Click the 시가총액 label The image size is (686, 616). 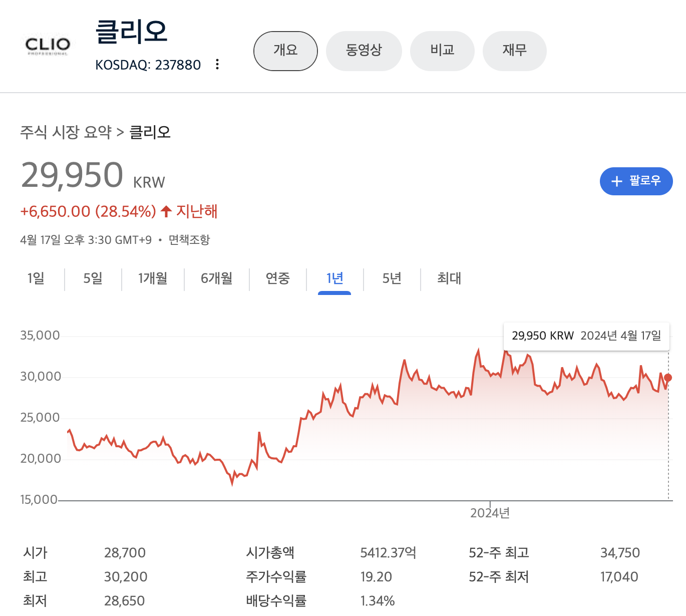270,553
